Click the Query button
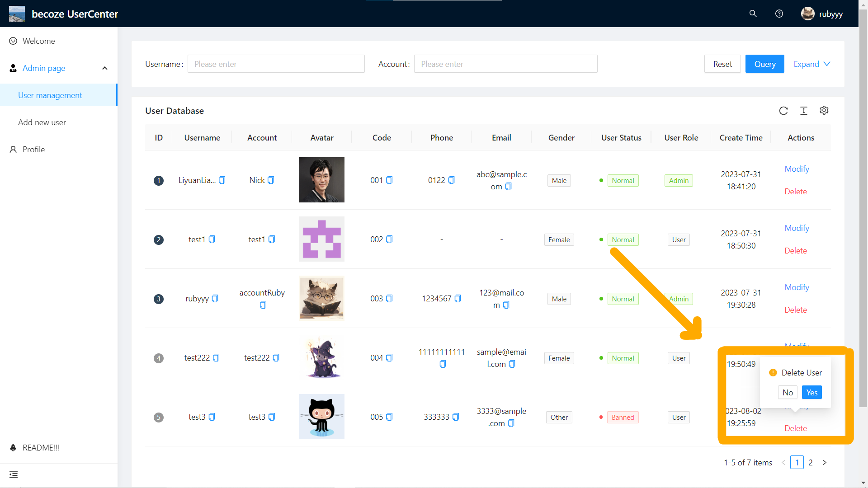 click(764, 64)
